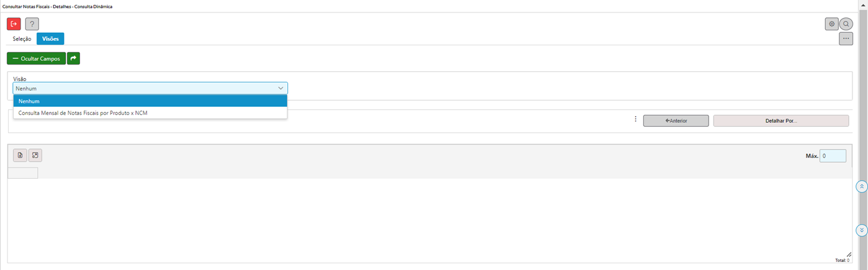Screen dimensions: 868x270
Task: Switch to the Seleção tab
Action: (x=22, y=39)
